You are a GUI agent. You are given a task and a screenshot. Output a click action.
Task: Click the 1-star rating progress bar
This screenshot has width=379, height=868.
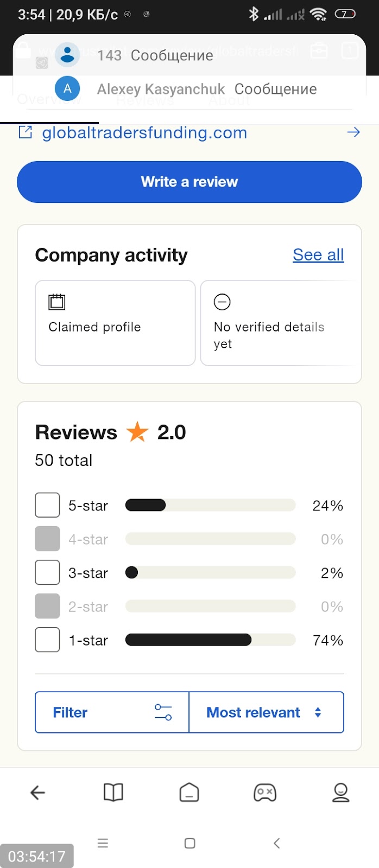(x=210, y=640)
